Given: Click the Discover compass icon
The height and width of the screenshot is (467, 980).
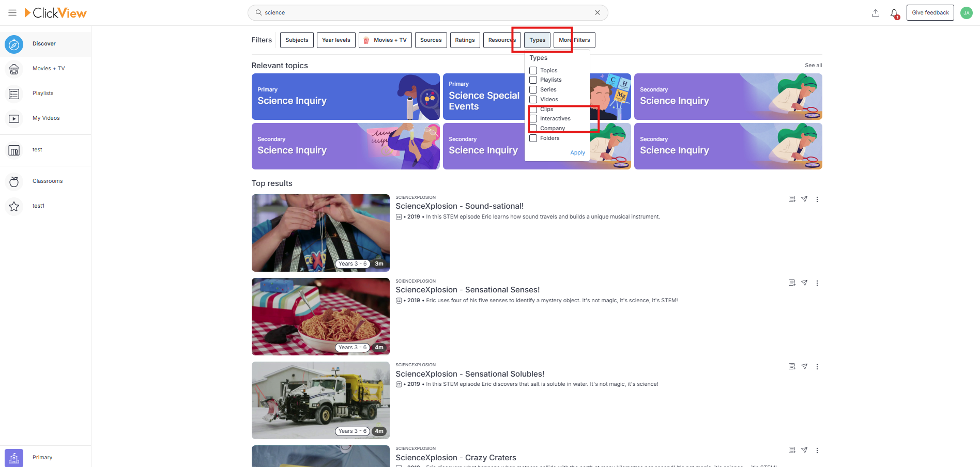Looking at the screenshot, I should click(x=14, y=44).
